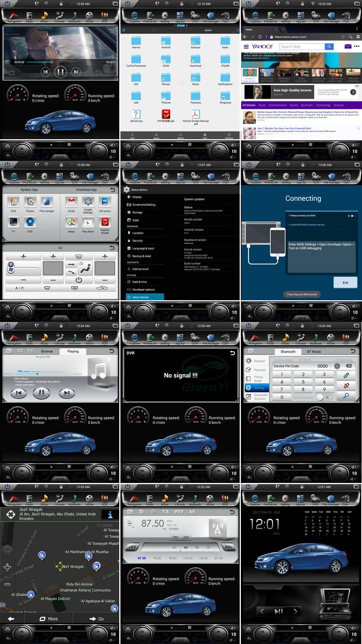The height and width of the screenshot is (644, 362).
Task: Click the green Bluetooth connect link icon
Action: pyautogui.click(x=346, y=375)
